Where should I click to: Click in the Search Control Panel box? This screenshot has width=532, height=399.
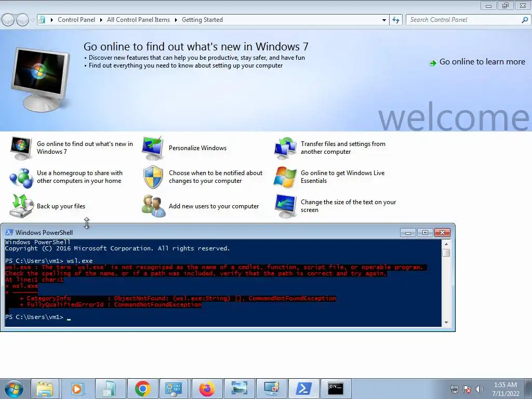coord(463,20)
